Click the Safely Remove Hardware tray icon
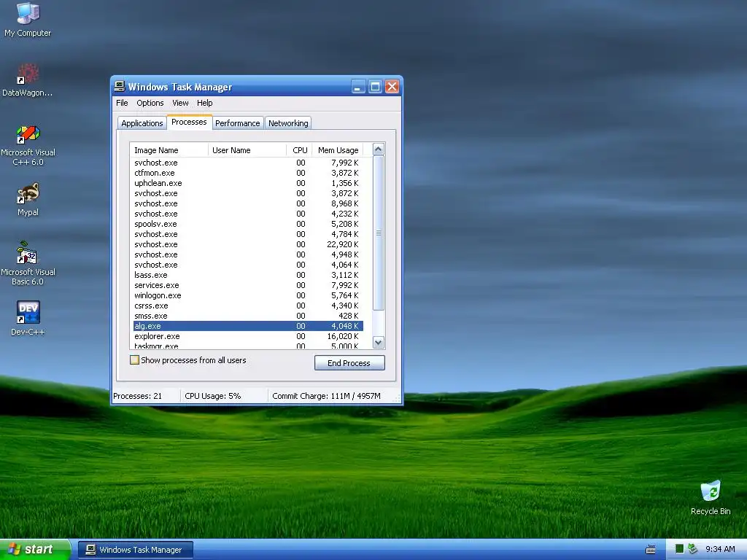 coord(692,549)
